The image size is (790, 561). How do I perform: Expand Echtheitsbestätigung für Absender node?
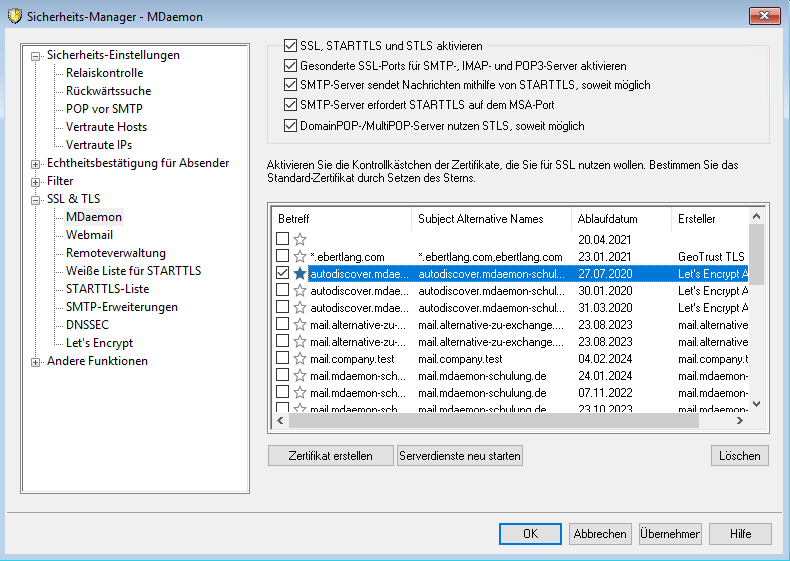37,164
